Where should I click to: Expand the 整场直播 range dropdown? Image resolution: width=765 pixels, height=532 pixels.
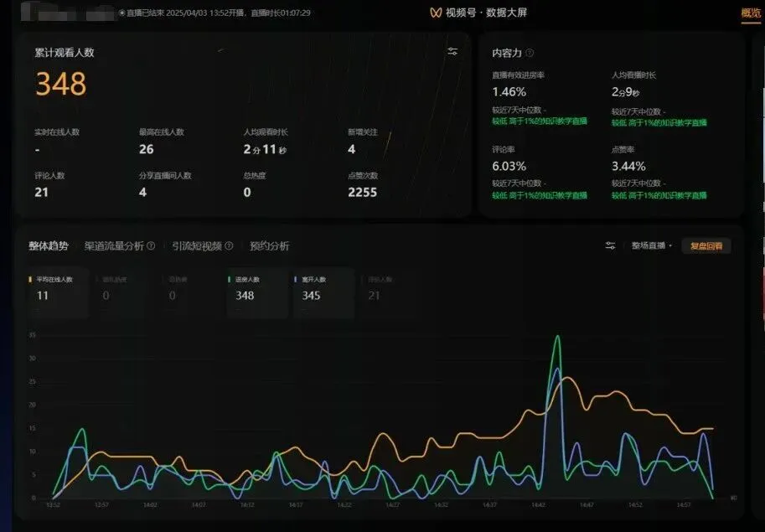tap(652, 245)
